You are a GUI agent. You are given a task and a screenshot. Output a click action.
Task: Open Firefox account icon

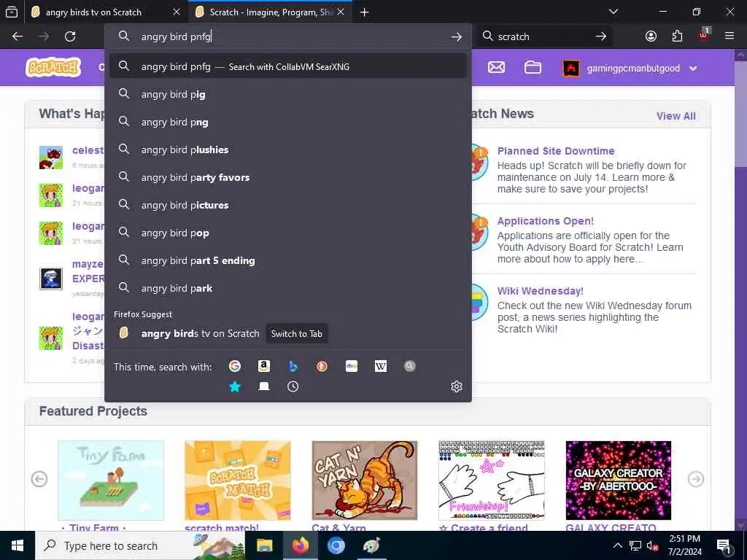point(651,36)
